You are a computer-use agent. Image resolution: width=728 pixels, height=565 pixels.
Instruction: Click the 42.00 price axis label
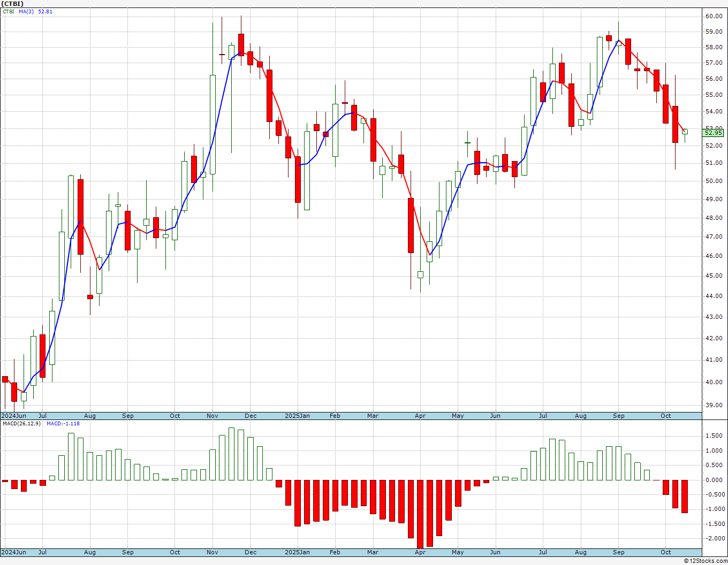(x=714, y=338)
